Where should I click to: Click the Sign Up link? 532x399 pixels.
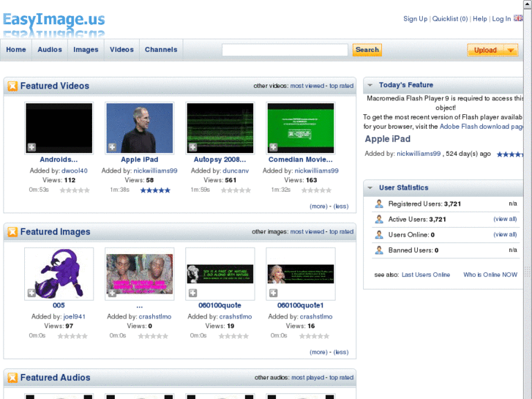(x=416, y=19)
